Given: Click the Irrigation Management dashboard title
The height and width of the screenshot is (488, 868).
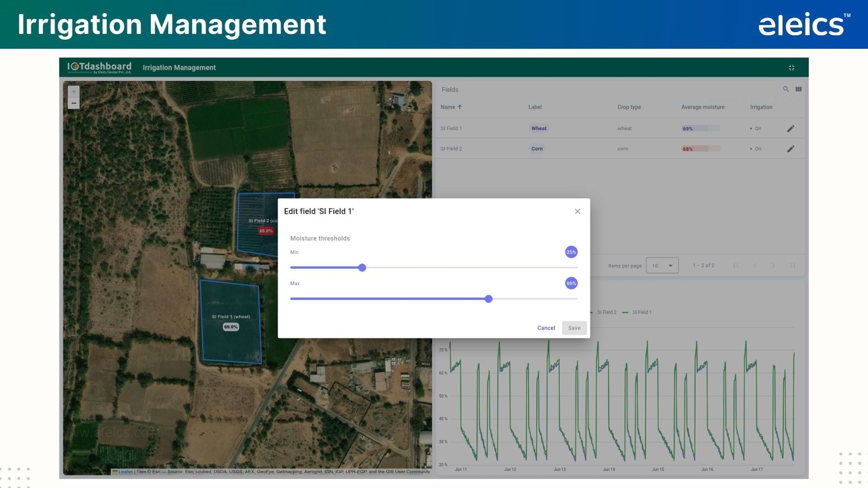Looking at the screenshot, I should (179, 68).
